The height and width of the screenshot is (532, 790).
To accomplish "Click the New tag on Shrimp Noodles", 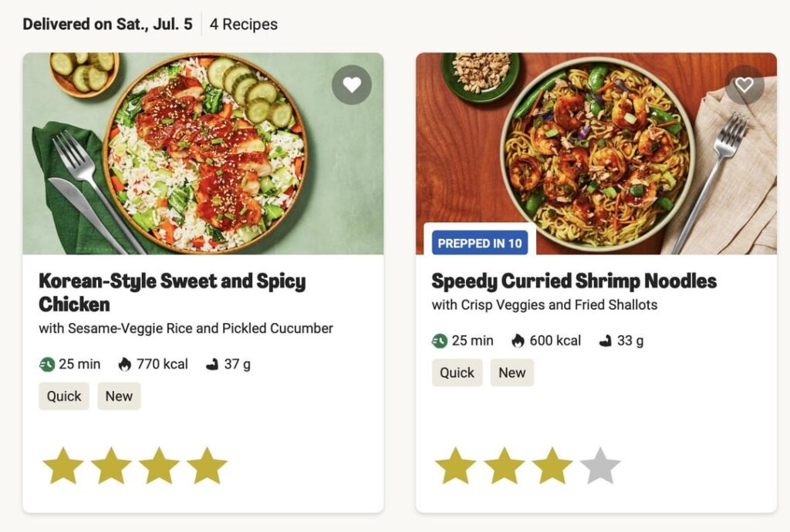I will pos(511,373).
